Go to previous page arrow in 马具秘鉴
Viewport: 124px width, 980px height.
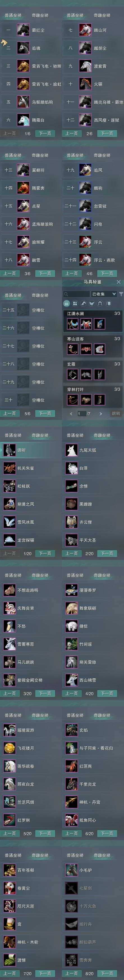coord(71,414)
